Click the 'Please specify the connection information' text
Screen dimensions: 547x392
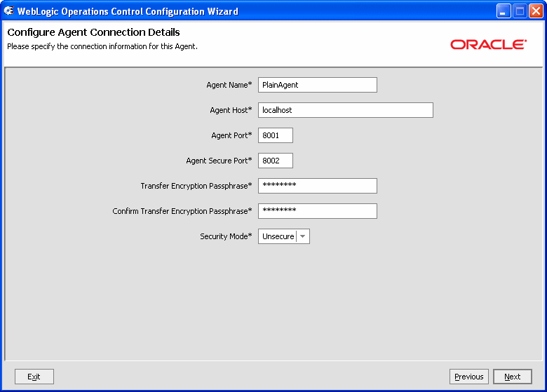[x=102, y=46]
